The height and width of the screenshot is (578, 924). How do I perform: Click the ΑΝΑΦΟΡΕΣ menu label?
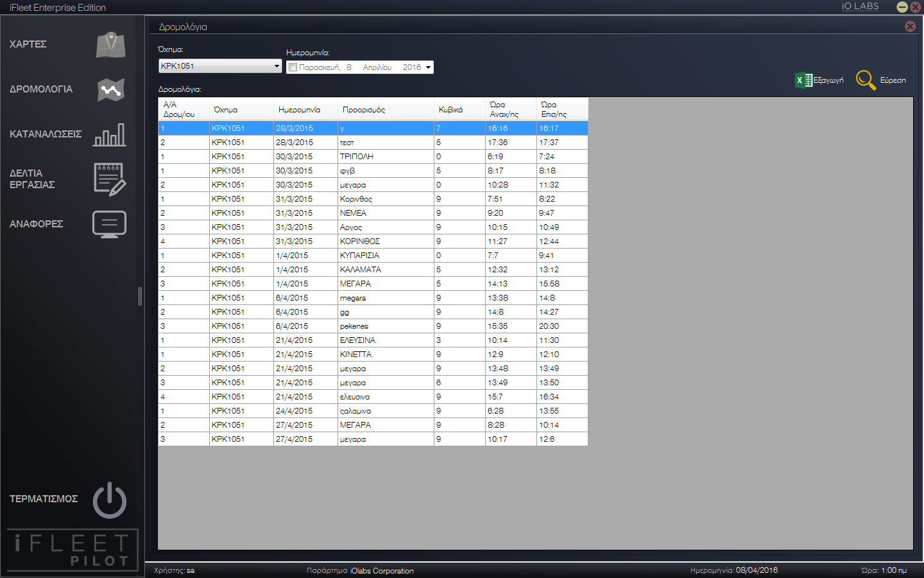click(x=36, y=224)
